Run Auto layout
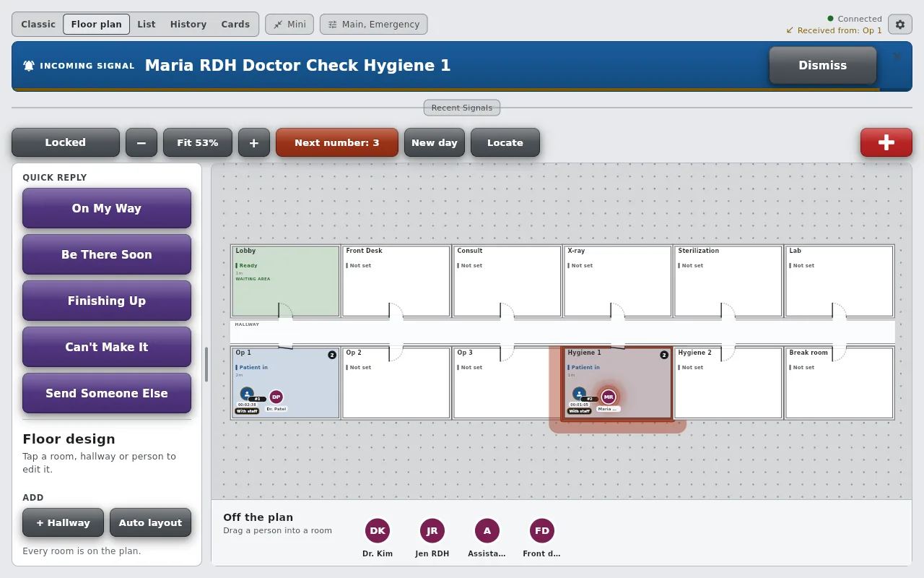Screen dimensions: 924x578 pos(150,522)
